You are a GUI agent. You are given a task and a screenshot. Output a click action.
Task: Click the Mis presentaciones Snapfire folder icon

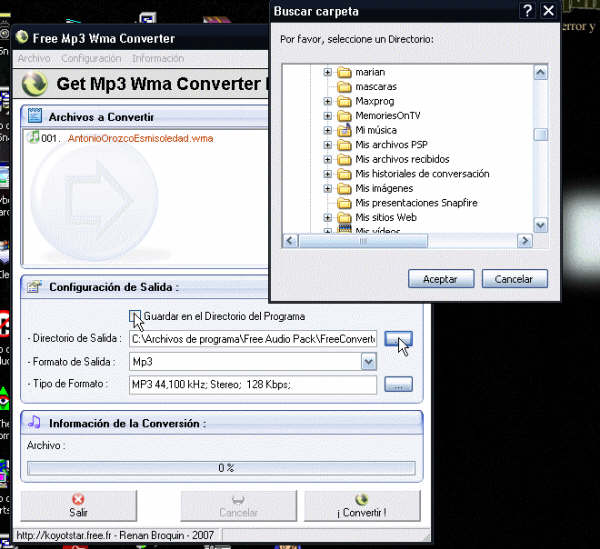tap(344, 203)
